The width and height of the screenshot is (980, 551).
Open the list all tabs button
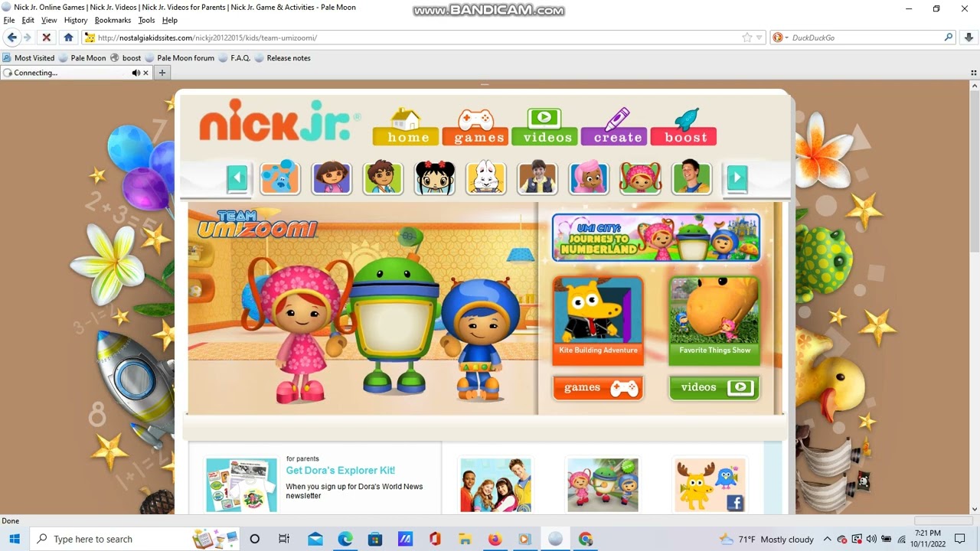(x=975, y=73)
